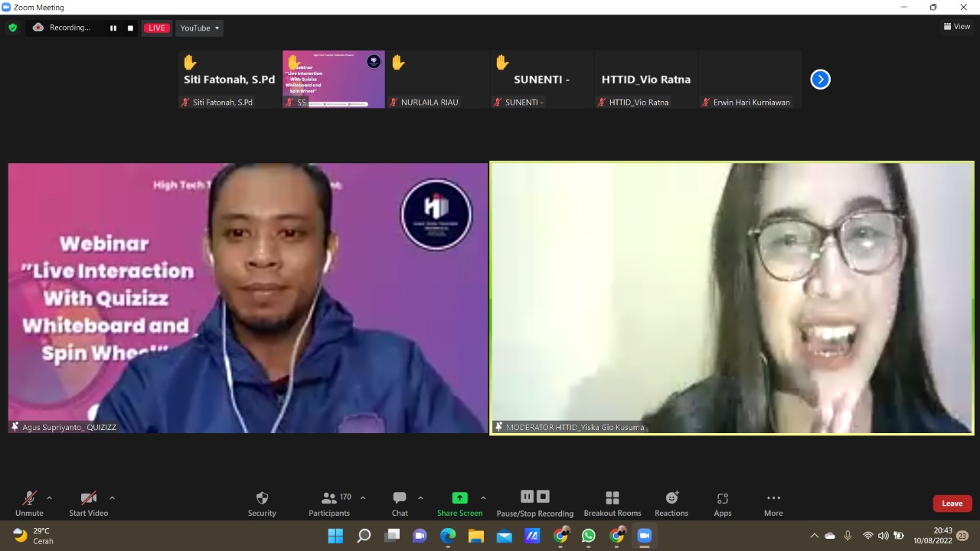The width and height of the screenshot is (980, 551).
Task: Show hidden system tray icons
Action: coord(814,536)
